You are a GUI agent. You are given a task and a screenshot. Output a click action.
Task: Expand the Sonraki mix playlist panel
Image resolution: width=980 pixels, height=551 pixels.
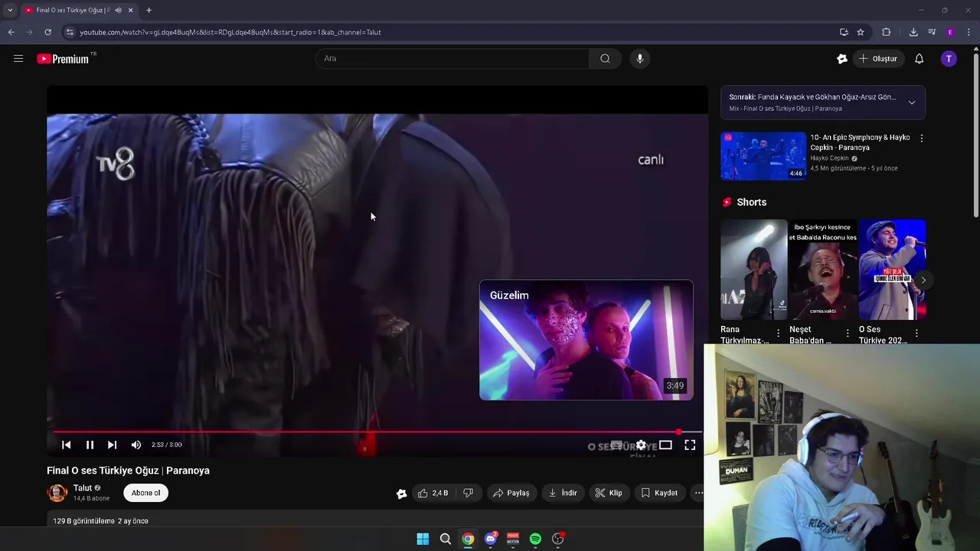pyautogui.click(x=911, y=103)
